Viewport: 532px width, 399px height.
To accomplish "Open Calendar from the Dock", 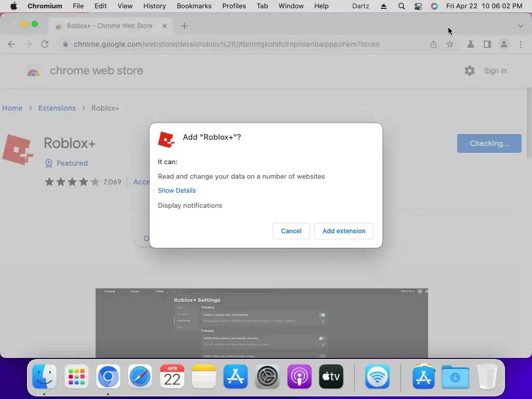I will 172,377.
